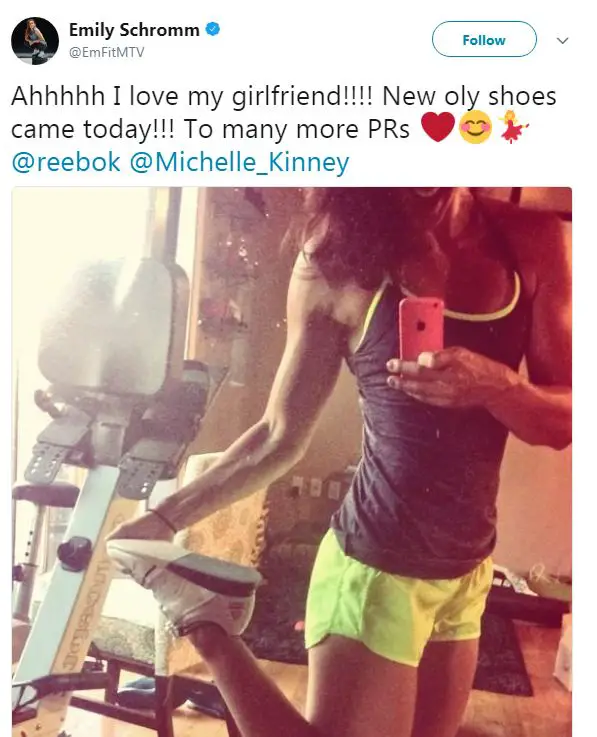This screenshot has width=597, height=737.
Task: Open the @Michelle_Kinney mention
Action: [x=239, y=163]
